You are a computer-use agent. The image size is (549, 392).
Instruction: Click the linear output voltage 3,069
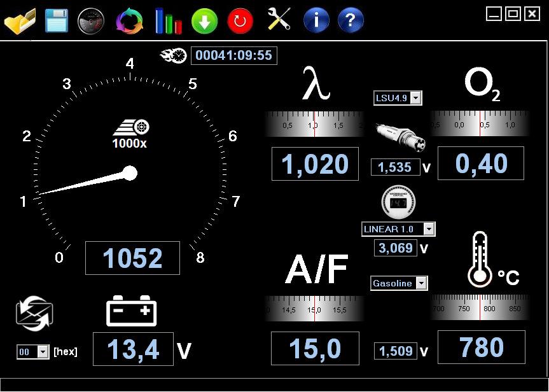click(396, 248)
